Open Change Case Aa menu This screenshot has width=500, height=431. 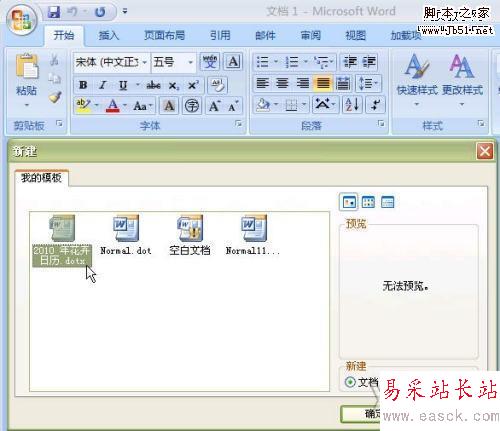pos(143,107)
